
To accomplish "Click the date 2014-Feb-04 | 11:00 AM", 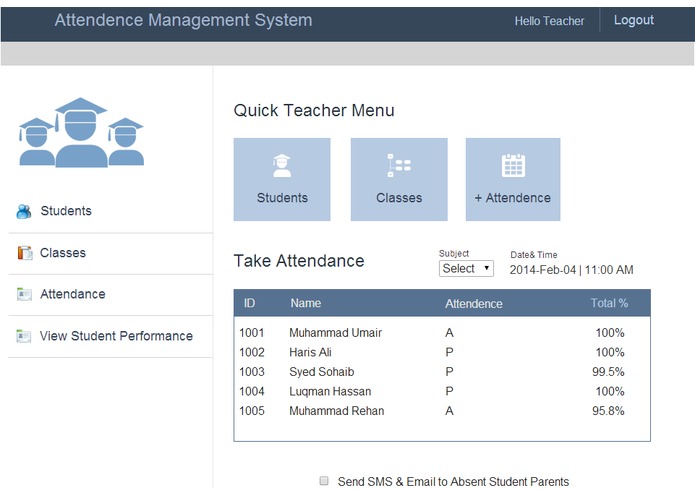I will tap(571, 270).
